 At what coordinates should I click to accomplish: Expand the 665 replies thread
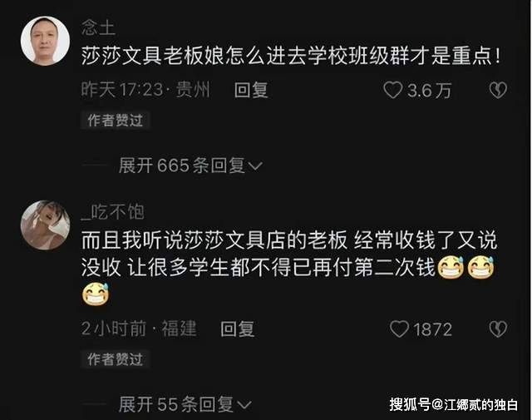coord(190,166)
